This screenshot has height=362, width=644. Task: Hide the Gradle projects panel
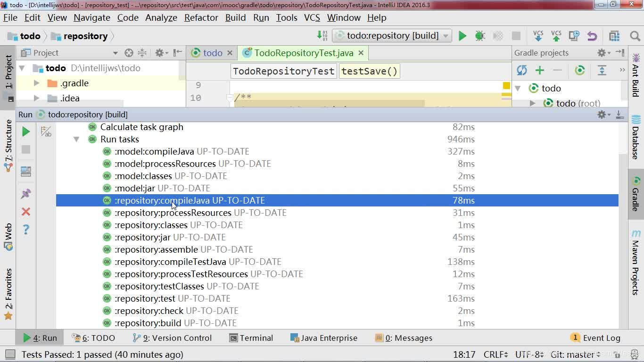point(620,53)
